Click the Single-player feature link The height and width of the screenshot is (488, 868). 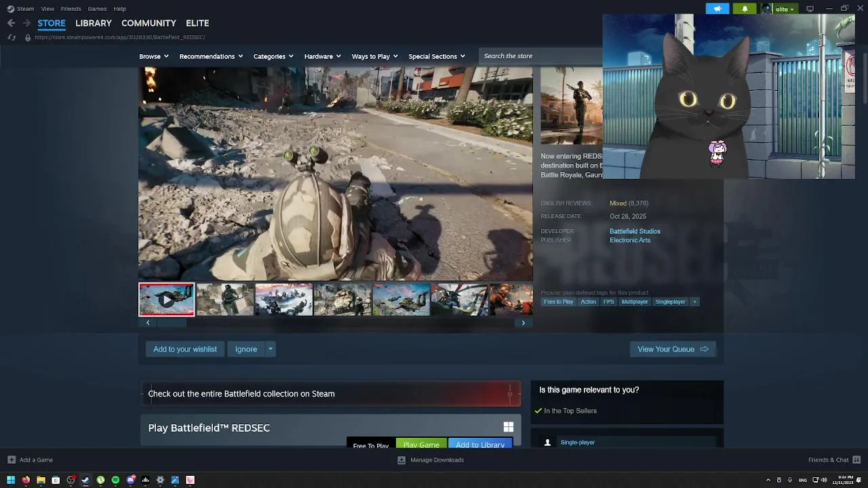pos(578,443)
